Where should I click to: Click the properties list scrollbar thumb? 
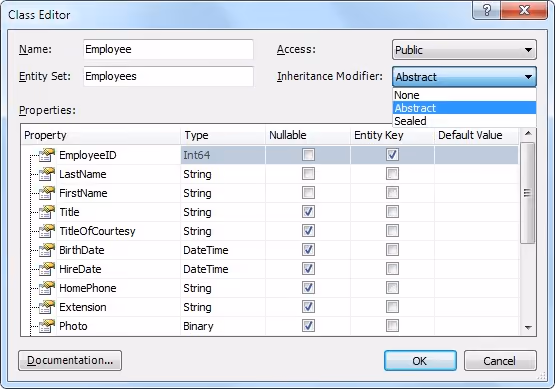[527, 193]
